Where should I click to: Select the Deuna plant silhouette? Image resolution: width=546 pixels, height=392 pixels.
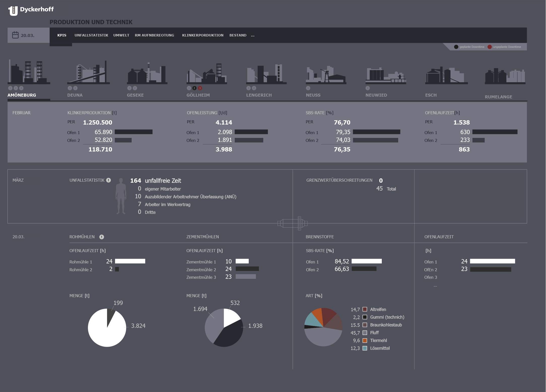88,72
